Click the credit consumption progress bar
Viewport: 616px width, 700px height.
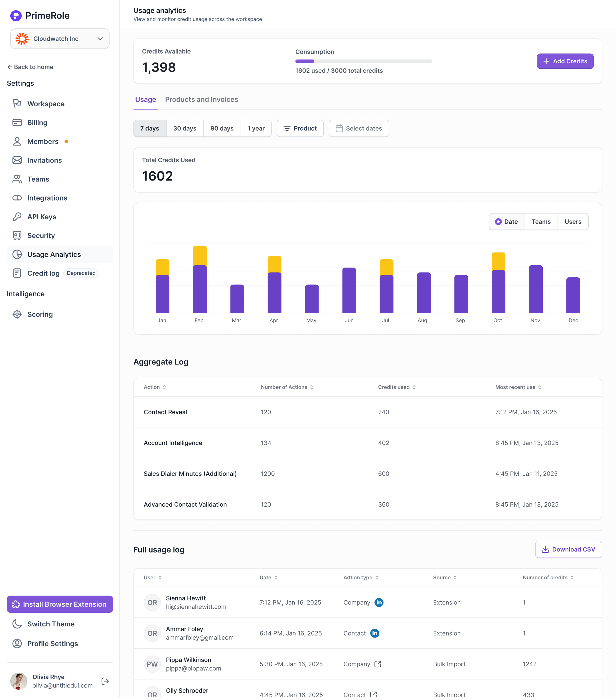click(x=363, y=61)
